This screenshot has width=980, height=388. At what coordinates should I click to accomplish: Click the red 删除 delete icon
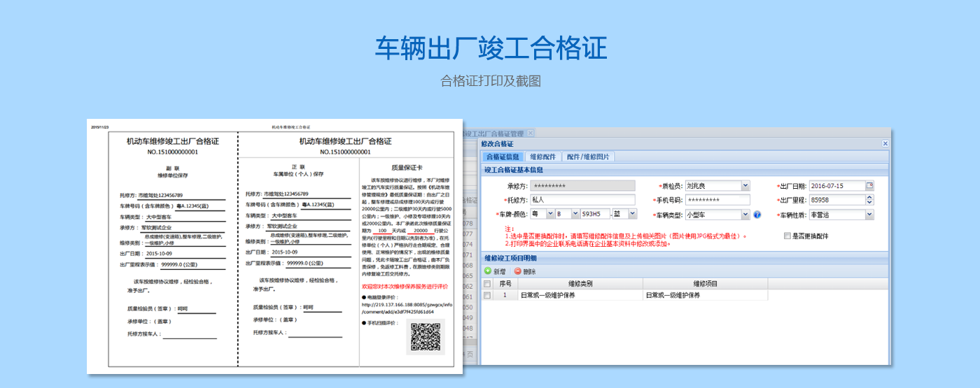[x=518, y=271]
